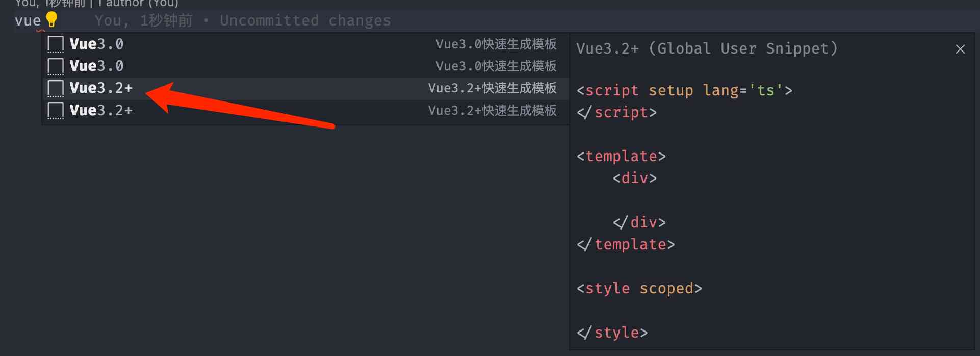Click the "Uncommitted changes" blame annotation
Image resolution: width=980 pixels, height=356 pixels.
tap(305, 21)
